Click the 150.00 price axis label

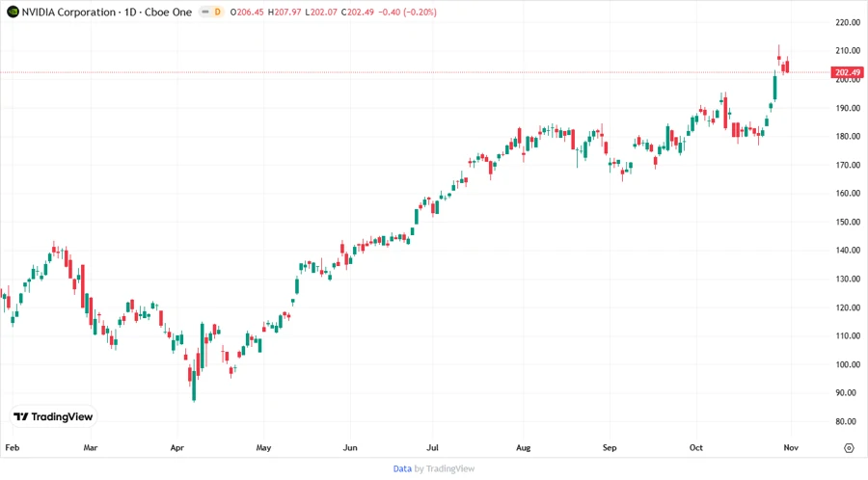[848, 222]
